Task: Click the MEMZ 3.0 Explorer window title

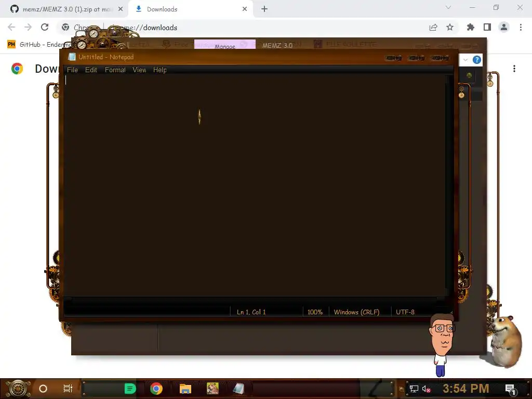Action: 277,45
